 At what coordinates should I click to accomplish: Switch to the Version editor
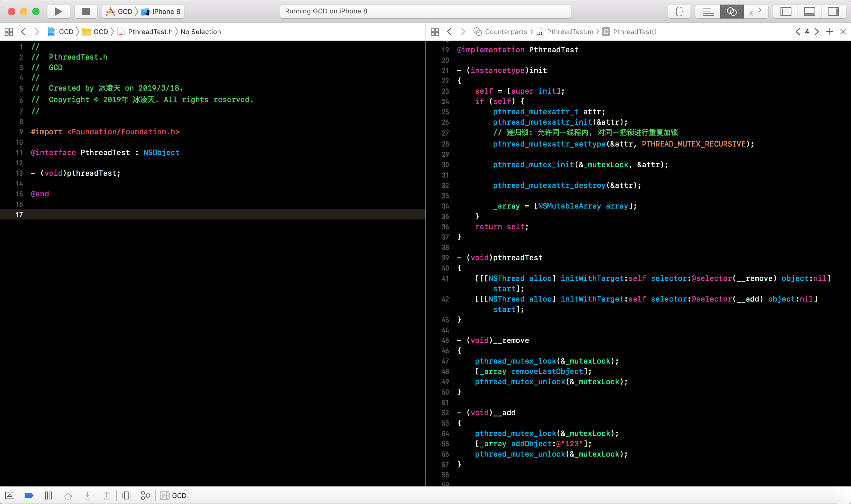click(756, 12)
